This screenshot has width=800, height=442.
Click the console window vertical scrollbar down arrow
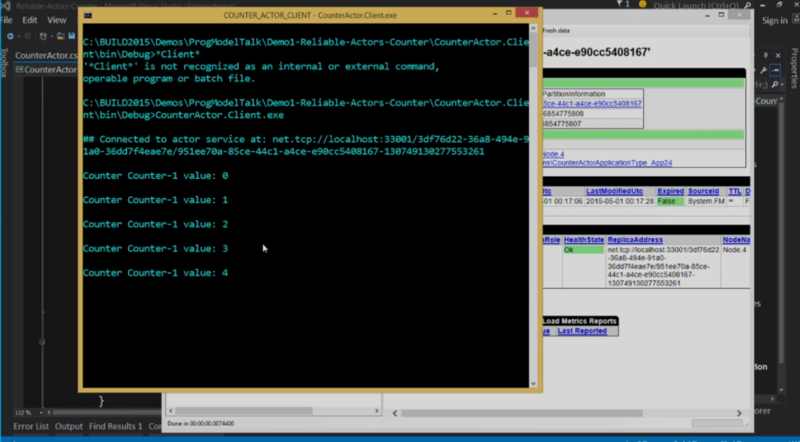pos(533,383)
